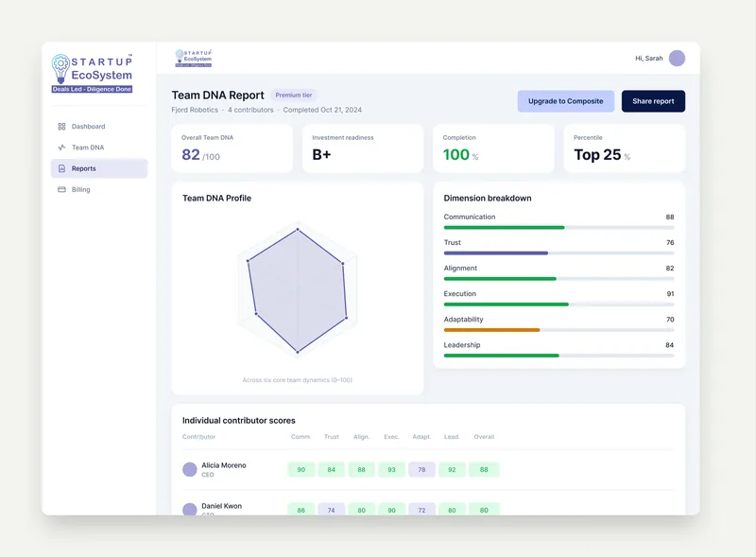Click the Overall Team DNA 82 card
This screenshot has width=756, height=557.
tap(232, 148)
